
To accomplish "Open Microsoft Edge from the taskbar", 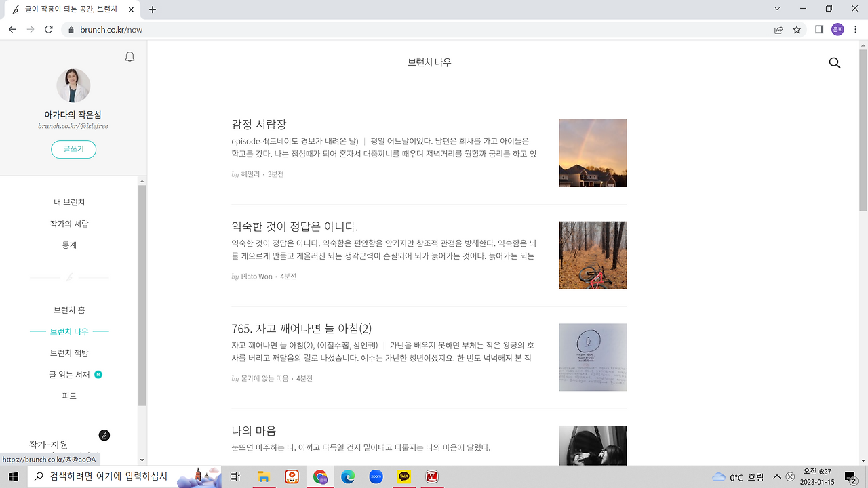I will click(x=348, y=477).
